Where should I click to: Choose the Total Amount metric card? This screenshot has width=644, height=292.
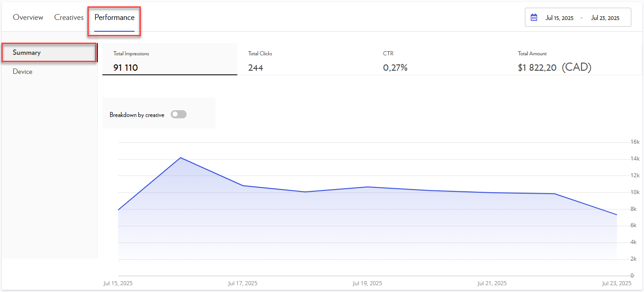[x=574, y=61]
